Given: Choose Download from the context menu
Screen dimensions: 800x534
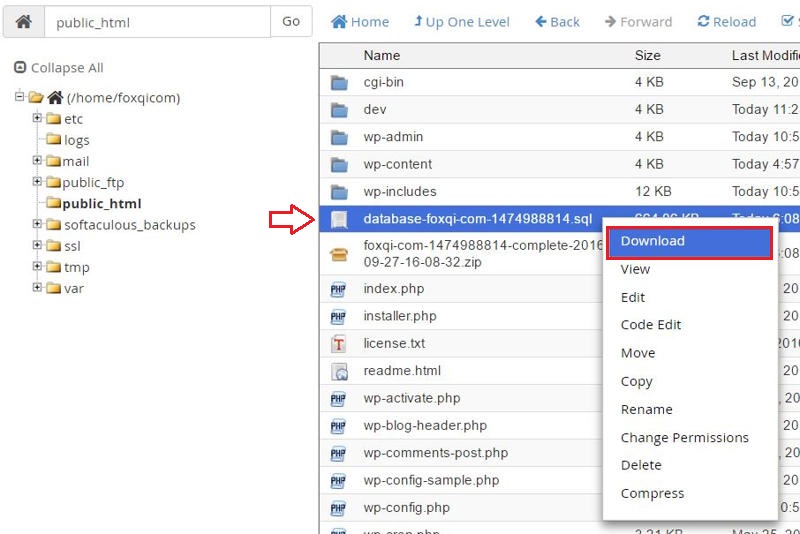Looking at the screenshot, I should point(689,242).
